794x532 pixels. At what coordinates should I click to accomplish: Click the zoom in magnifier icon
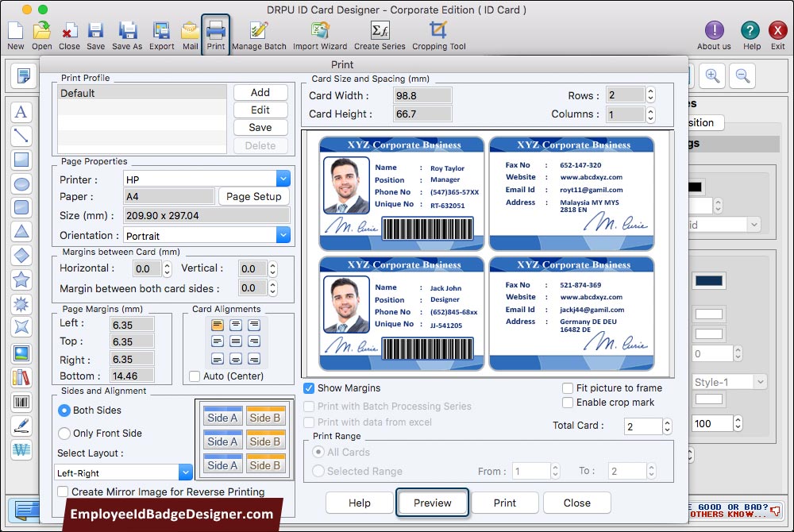[x=712, y=76]
